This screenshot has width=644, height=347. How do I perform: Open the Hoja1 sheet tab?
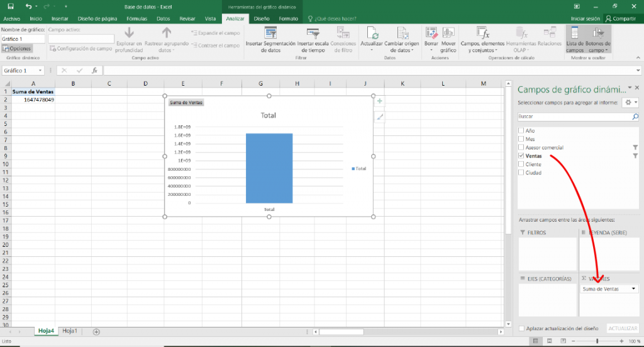click(70, 331)
